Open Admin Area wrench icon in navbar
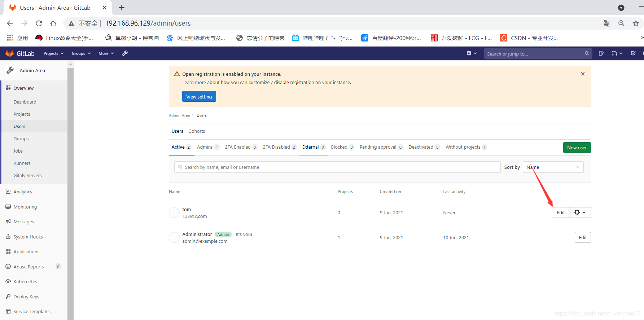Viewport: 644px width, 320px height. coord(125,53)
